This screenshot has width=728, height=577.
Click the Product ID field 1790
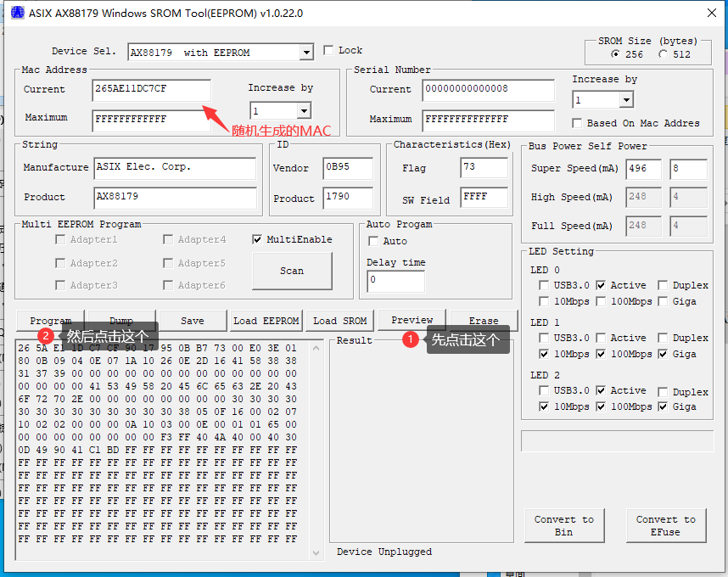click(x=348, y=198)
